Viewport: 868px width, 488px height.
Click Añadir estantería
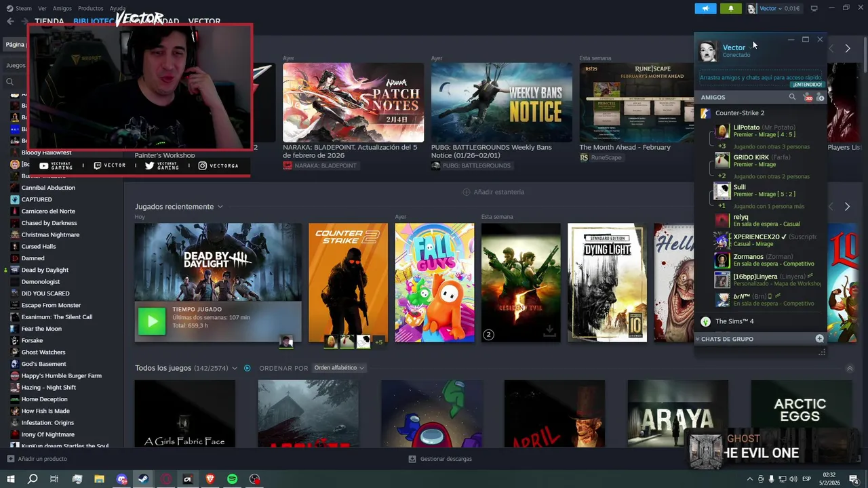pos(498,192)
